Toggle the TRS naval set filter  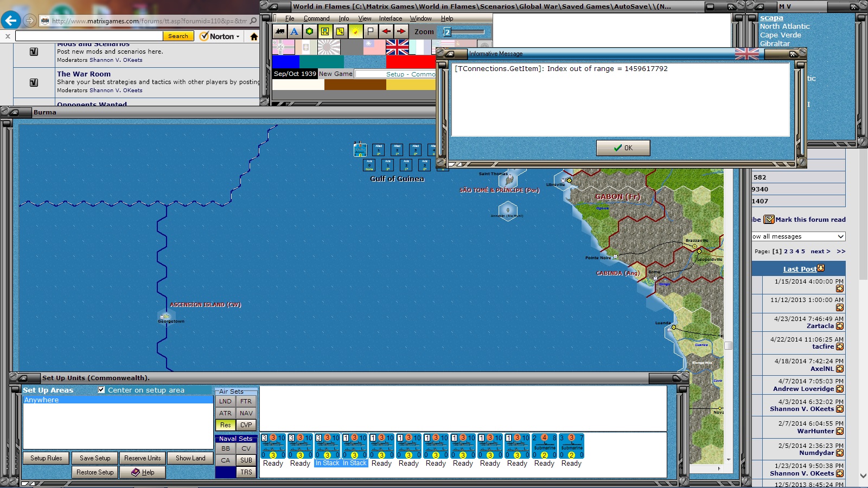[x=246, y=472]
